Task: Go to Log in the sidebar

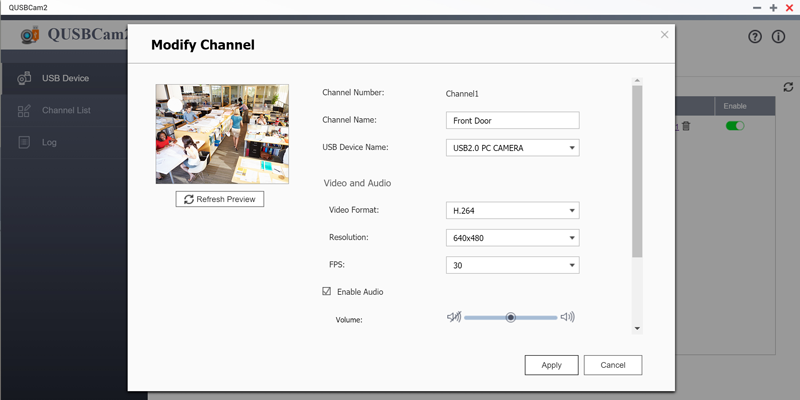Action: (49, 142)
